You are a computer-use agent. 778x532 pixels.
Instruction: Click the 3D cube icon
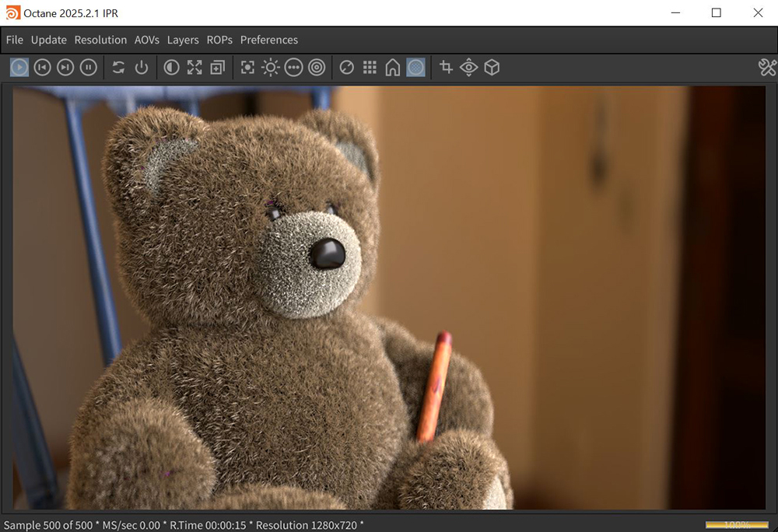492,68
